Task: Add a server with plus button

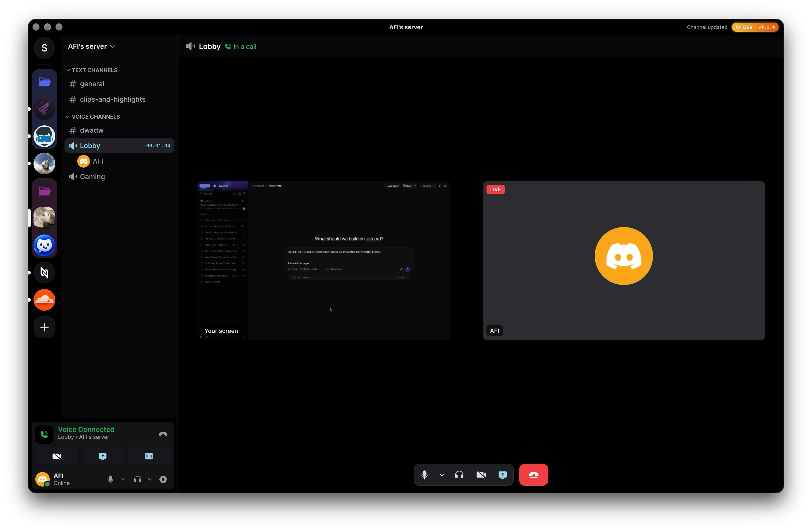Action: tap(44, 327)
